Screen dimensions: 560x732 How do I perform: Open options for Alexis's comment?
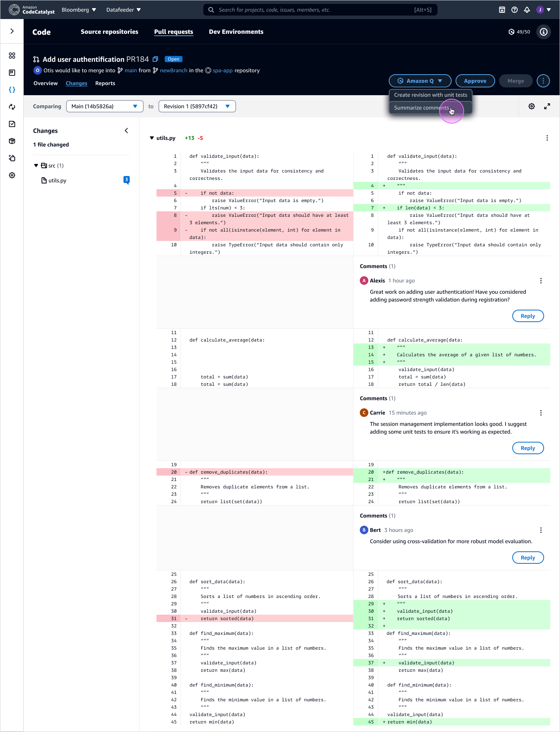coord(541,281)
